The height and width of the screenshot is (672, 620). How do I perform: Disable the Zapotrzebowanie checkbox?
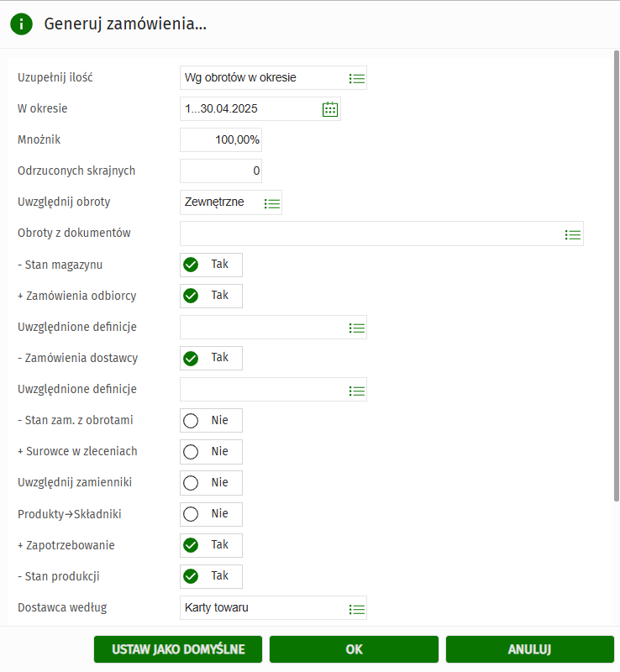pos(191,545)
